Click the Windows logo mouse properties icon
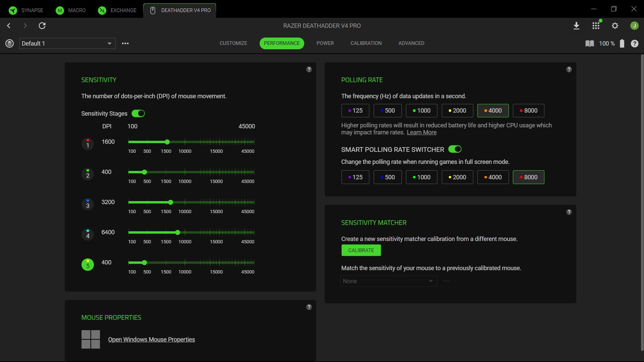 pos(91,340)
